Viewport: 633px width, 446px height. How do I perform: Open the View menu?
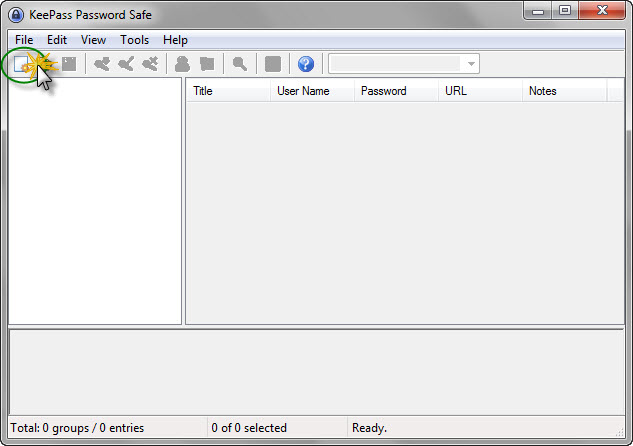93,40
